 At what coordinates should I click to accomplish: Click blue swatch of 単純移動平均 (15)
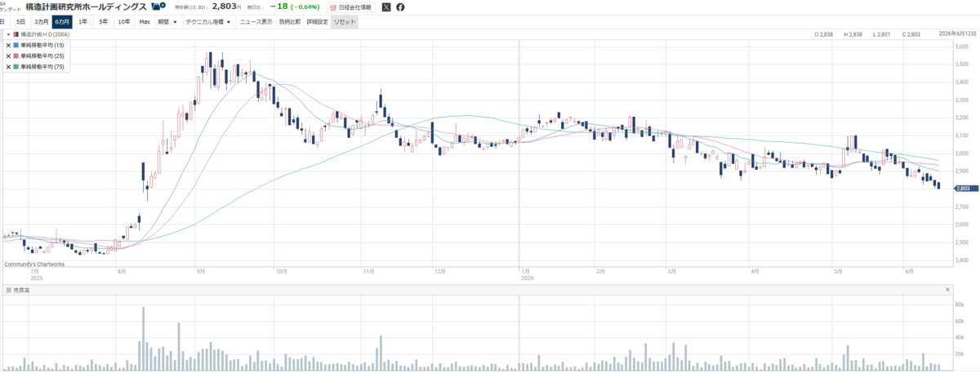pyautogui.click(x=16, y=45)
